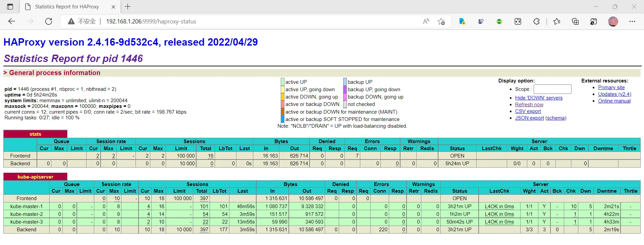
Task: Open the Online manual link
Action: click(x=614, y=101)
